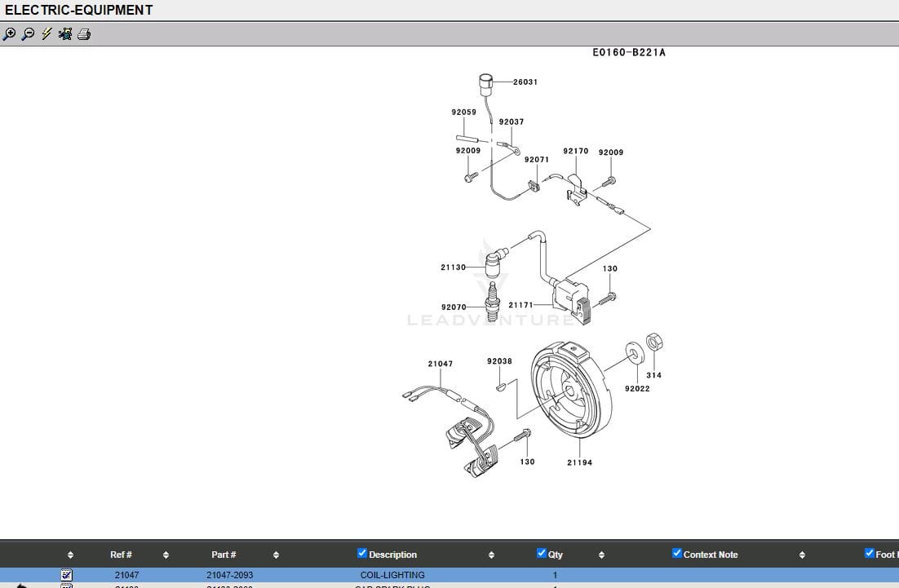
Task: Click the fit-to-window diagram icon
Action: point(65,34)
